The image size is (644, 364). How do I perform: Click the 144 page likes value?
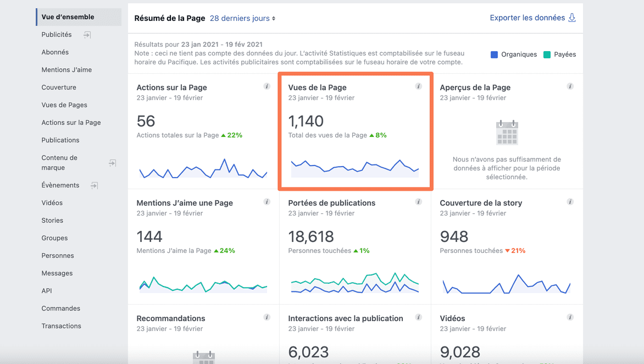tap(149, 236)
